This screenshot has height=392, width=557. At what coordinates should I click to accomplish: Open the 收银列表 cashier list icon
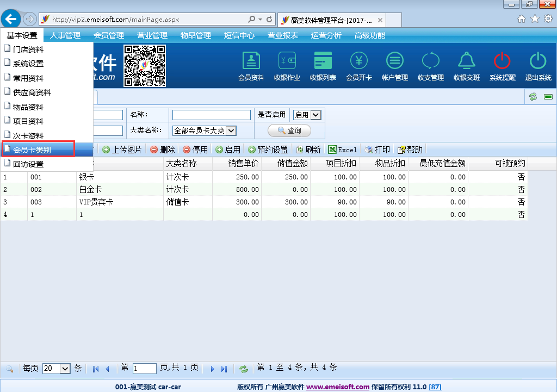(x=323, y=66)
